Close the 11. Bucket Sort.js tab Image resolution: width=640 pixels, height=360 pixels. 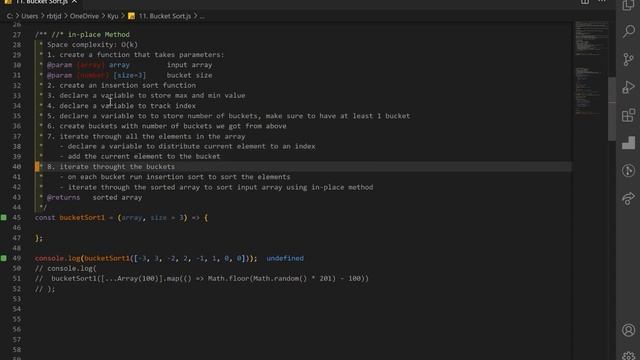pyautogui.click(x=74, y=2)
